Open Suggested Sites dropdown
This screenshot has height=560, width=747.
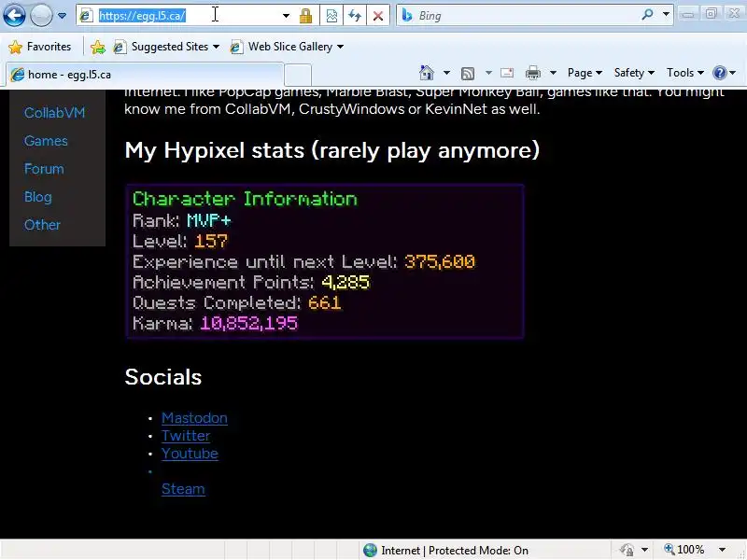(167, 47)
